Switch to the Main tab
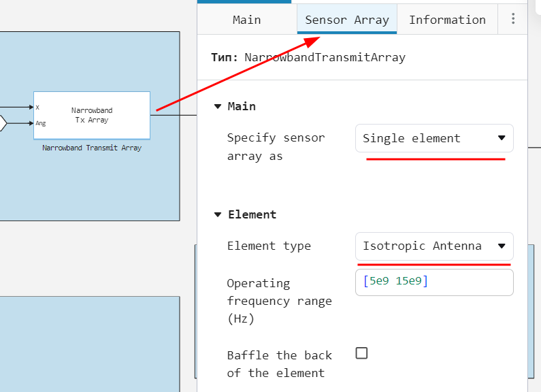Image resolution: width=541 pixels, height=392 pixels. (246, 20)
